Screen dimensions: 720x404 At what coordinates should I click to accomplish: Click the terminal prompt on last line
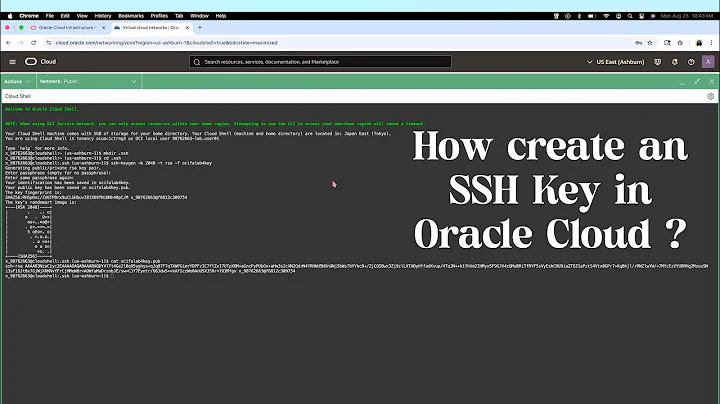click(x=59, y=276)
